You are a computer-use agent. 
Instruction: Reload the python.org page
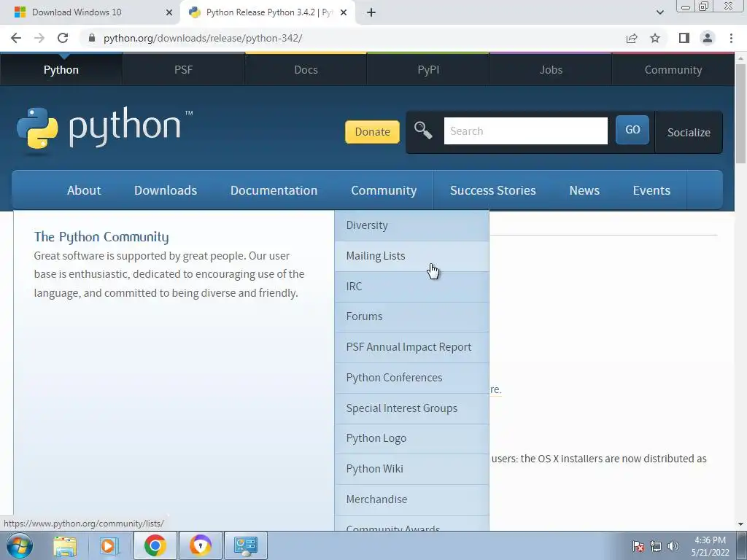coord(63,38)
